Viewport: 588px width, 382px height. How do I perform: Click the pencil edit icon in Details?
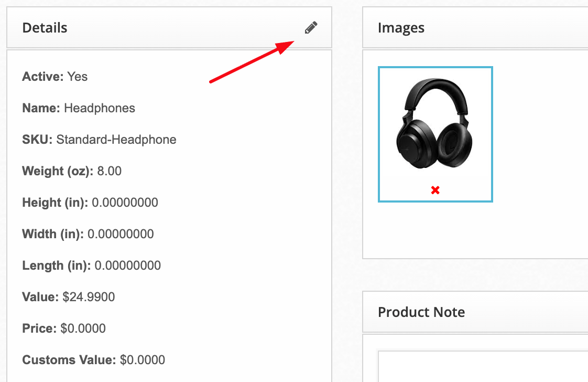tap(311, 28)
